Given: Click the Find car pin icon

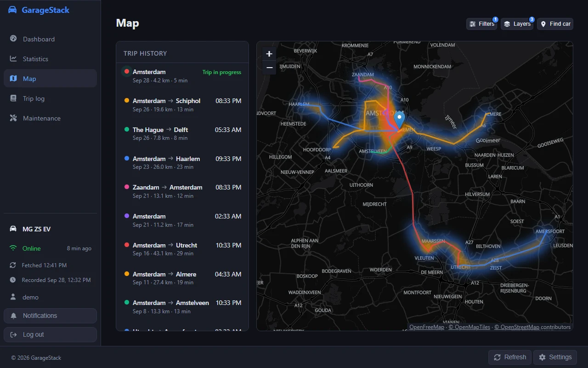Looking at the screenshot, I should click(x=543, y=24).
